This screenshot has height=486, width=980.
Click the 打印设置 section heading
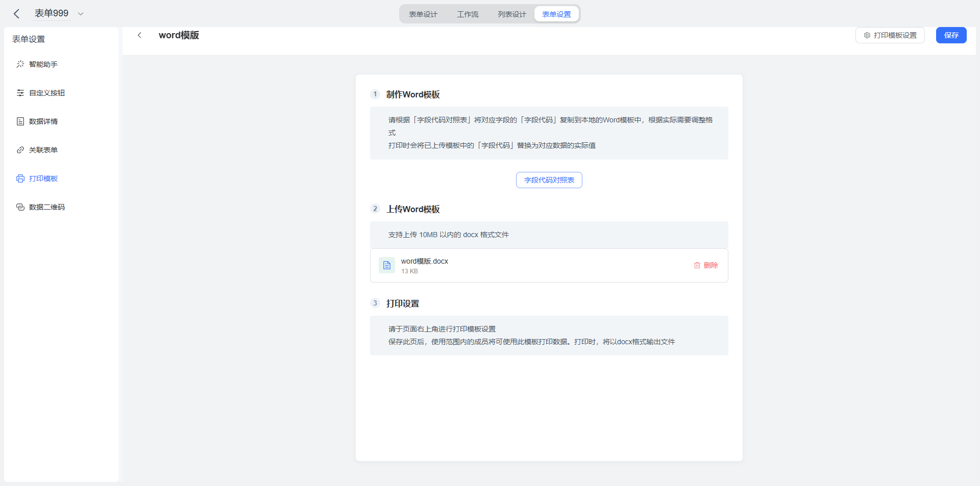coord(403,303)
